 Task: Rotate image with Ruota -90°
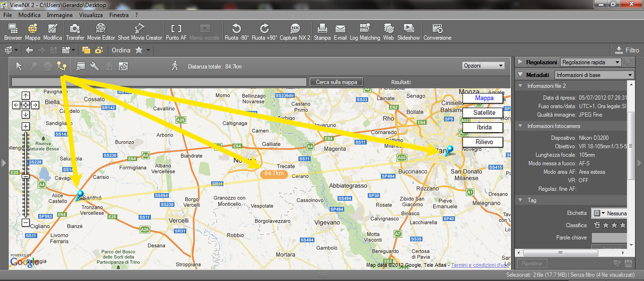click(237, 32)
